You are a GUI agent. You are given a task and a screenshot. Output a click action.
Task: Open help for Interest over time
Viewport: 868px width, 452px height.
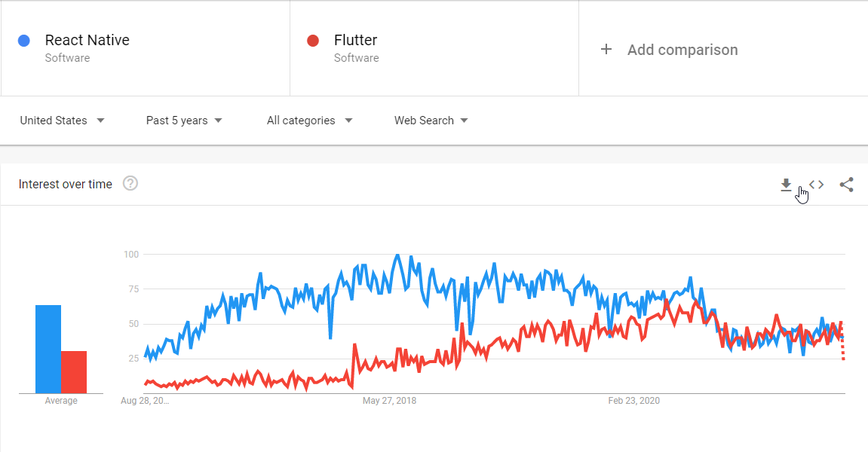(130, 183)
